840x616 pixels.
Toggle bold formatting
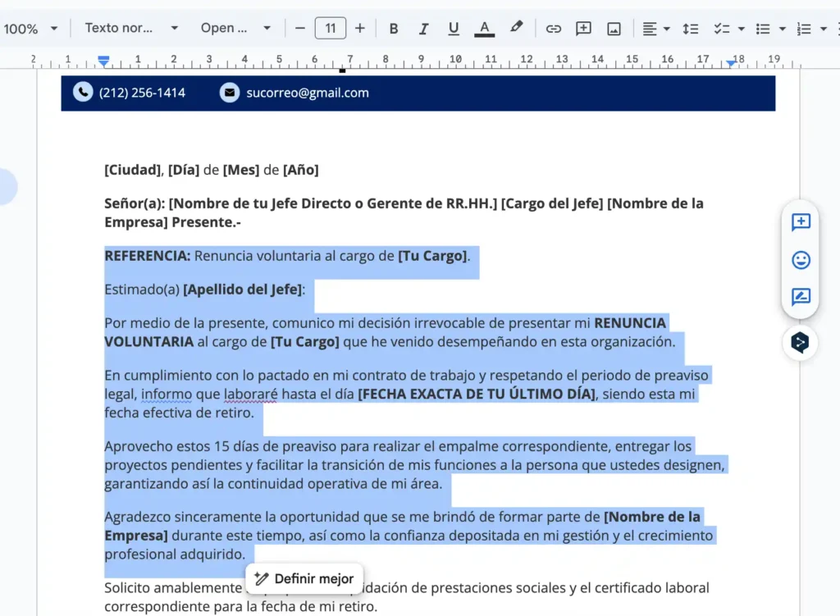[394, 29]
